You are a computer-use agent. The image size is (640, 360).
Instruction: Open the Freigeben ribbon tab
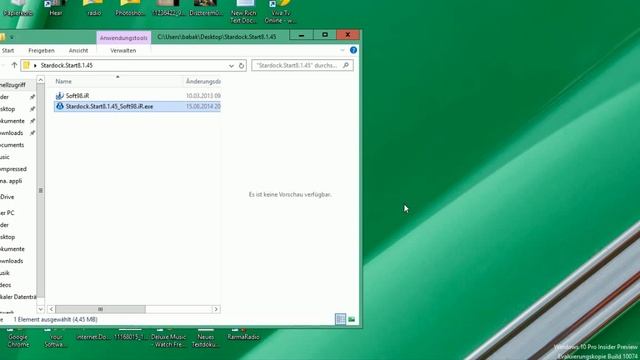[41, 51]
